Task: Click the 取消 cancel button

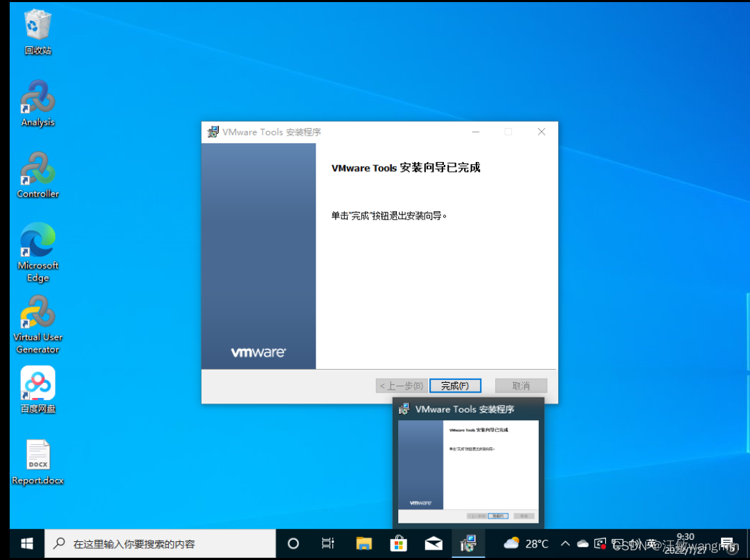Action: 521,386
